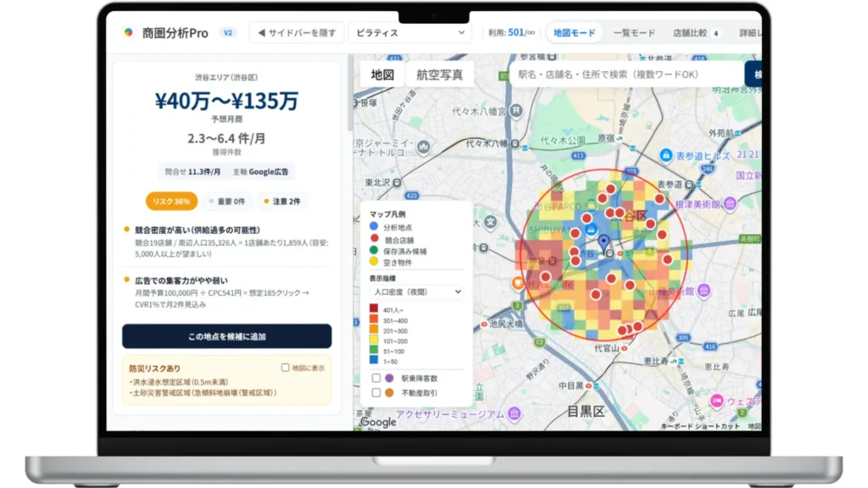Click the 注意 2件 filter chip
868x488 pixels.
coord(281,202)
